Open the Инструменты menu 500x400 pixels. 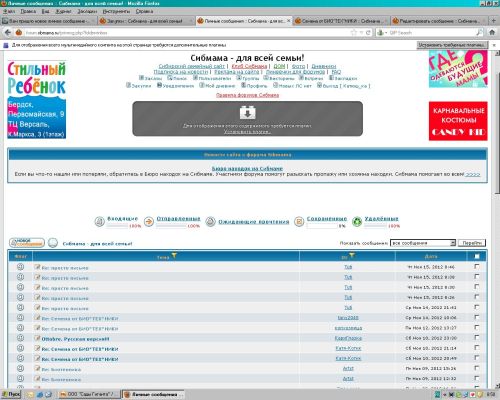tap(116, 11)
